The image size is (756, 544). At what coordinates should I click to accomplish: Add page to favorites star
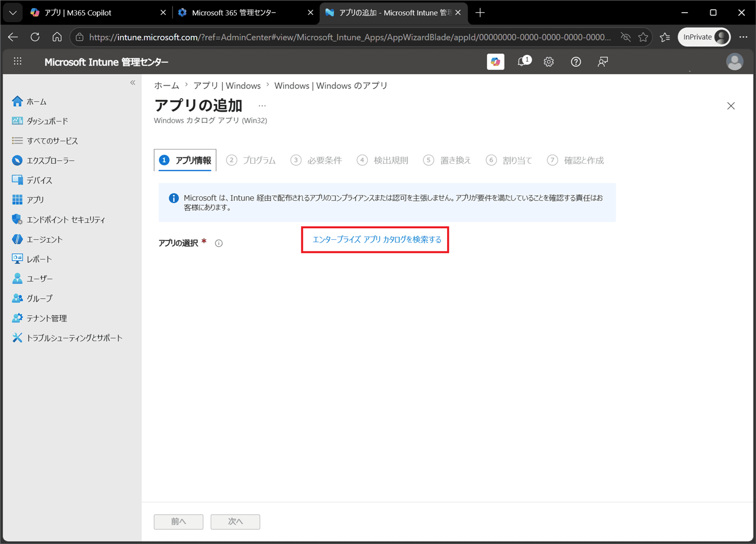[643, 37]
